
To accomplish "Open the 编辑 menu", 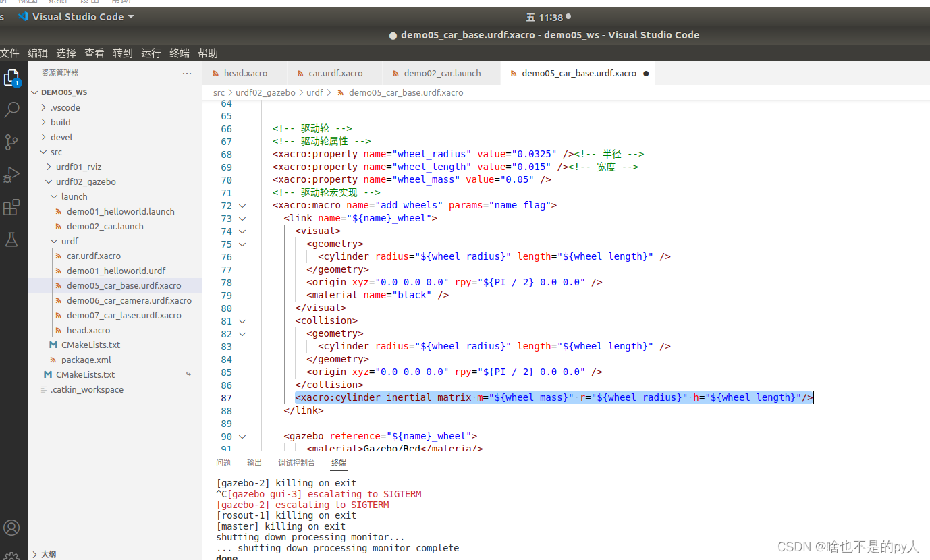I will [38, 53].
